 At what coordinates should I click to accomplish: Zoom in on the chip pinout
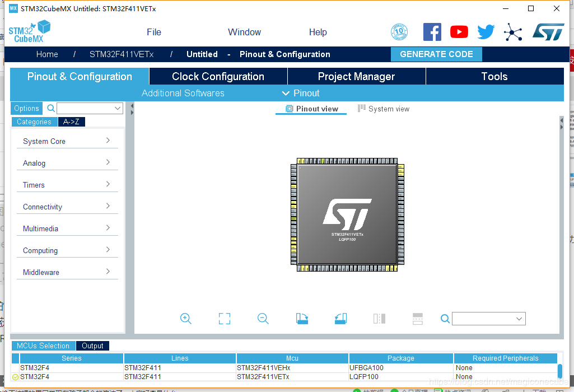[185, 319]
